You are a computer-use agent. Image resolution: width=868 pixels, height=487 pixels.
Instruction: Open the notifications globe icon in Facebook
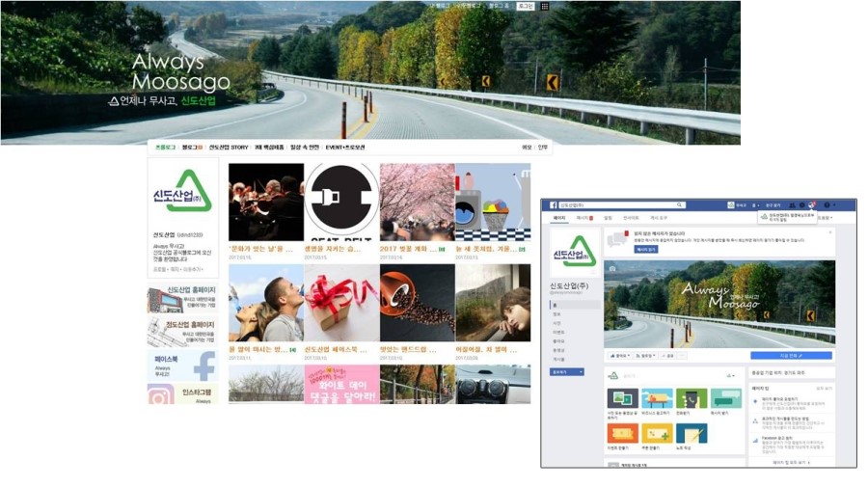pyautogui.click(x=811, y=205)
